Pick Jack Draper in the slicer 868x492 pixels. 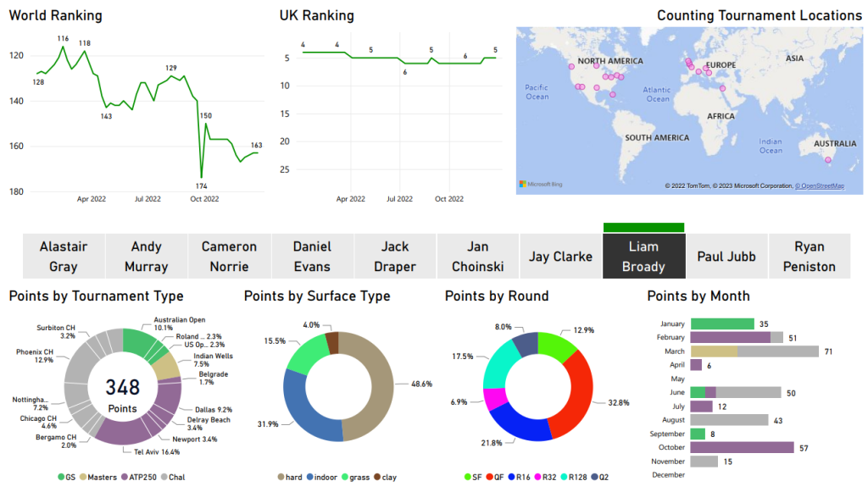coord(395,257)
